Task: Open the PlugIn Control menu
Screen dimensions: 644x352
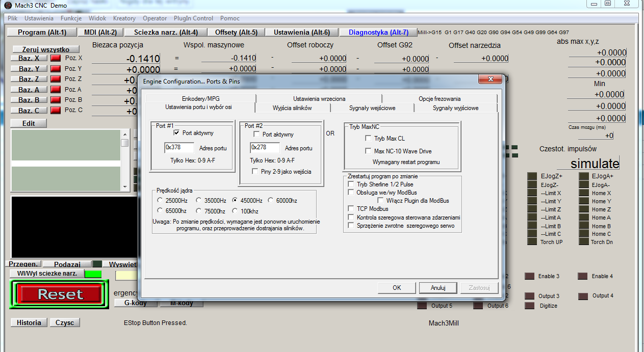Action: tap(193, 18)
